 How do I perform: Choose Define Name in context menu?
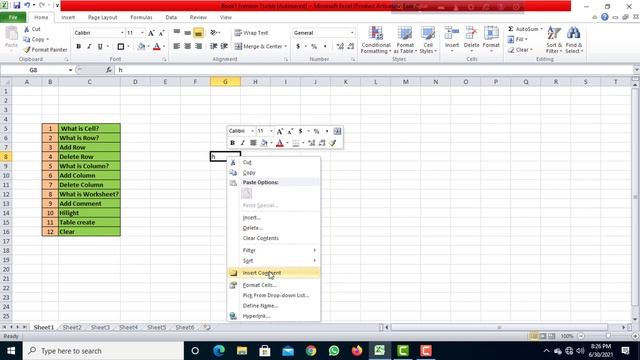(x=274, y=306)
